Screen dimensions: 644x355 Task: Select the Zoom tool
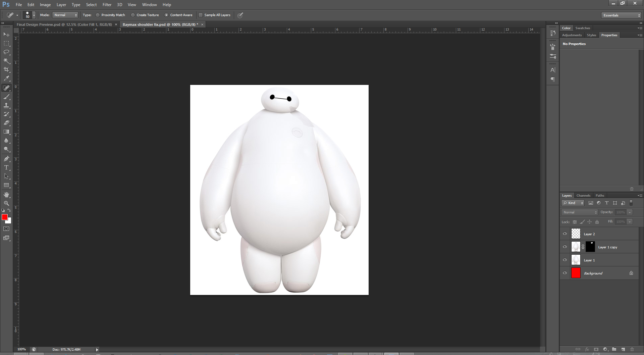coord(6,203)
